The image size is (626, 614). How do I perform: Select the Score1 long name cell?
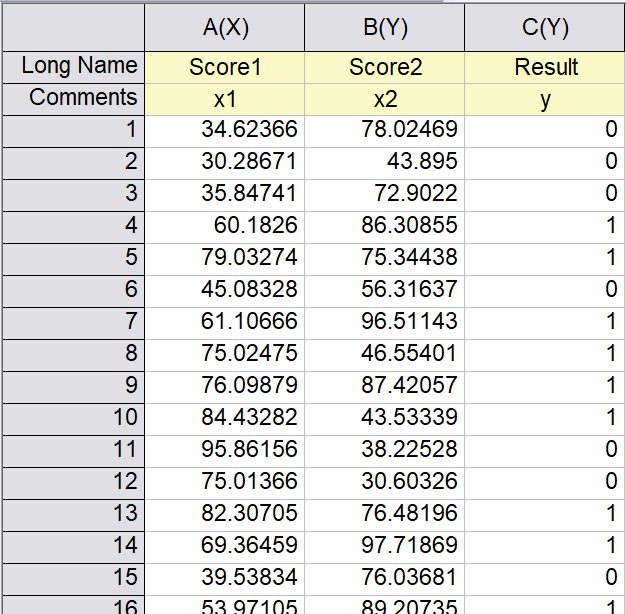pos(225,67)
